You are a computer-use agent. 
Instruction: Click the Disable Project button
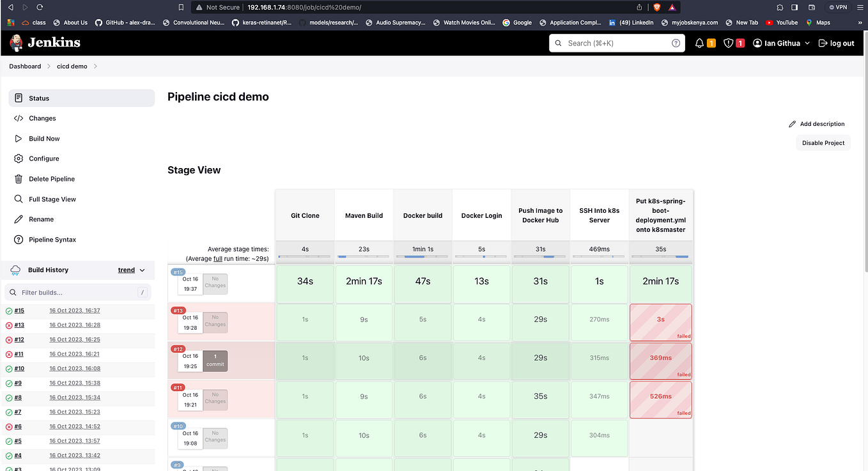[x=823, y=143]
